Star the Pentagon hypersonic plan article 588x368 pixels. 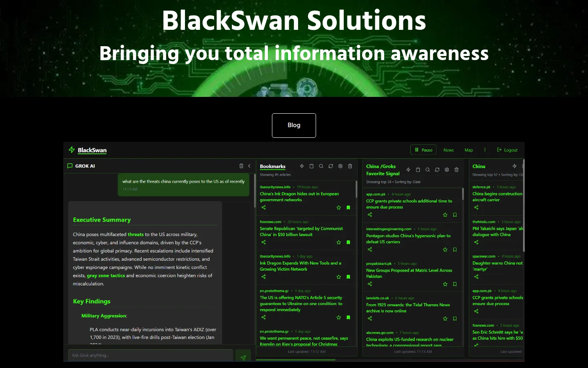[x=445, y=249]
